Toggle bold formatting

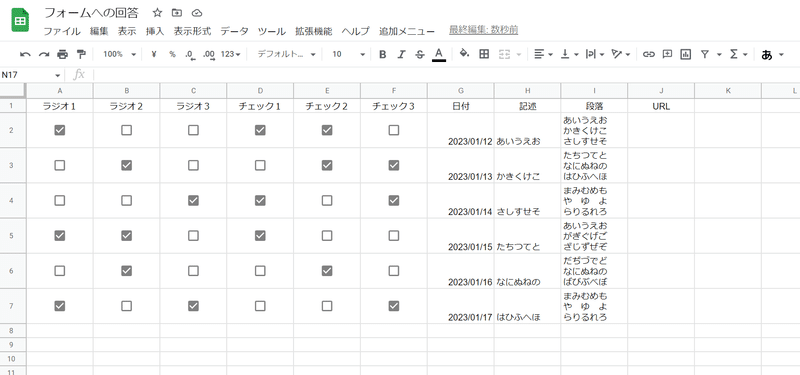point(382,54)
